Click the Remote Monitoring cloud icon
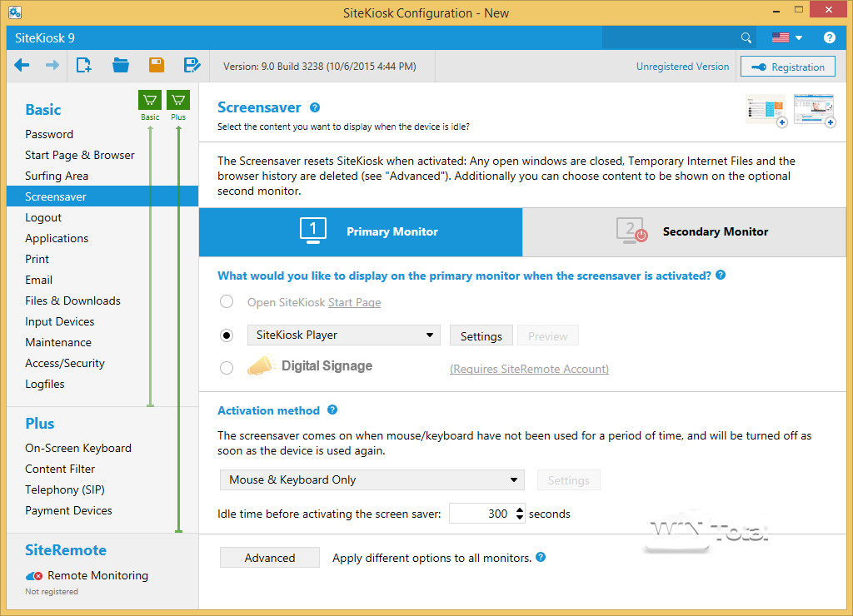The width and height of the screenshot is (853, 616). click(x=33, y=576)
